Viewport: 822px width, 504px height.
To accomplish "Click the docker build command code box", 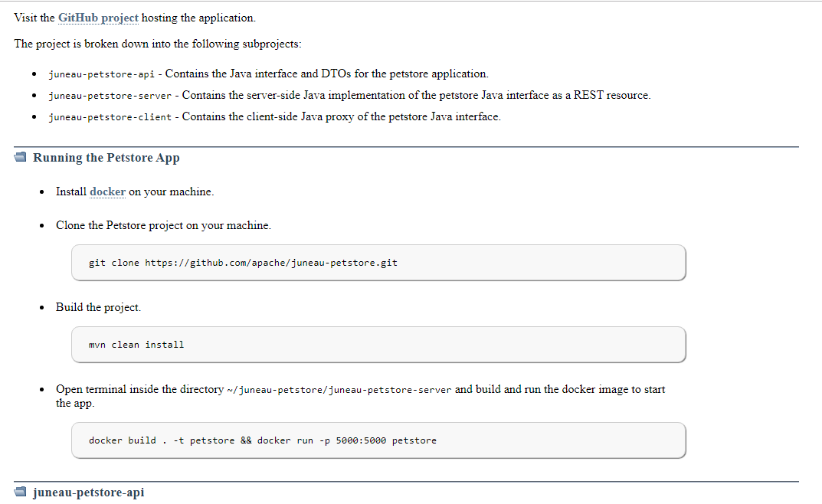I will tap(378, 440).
